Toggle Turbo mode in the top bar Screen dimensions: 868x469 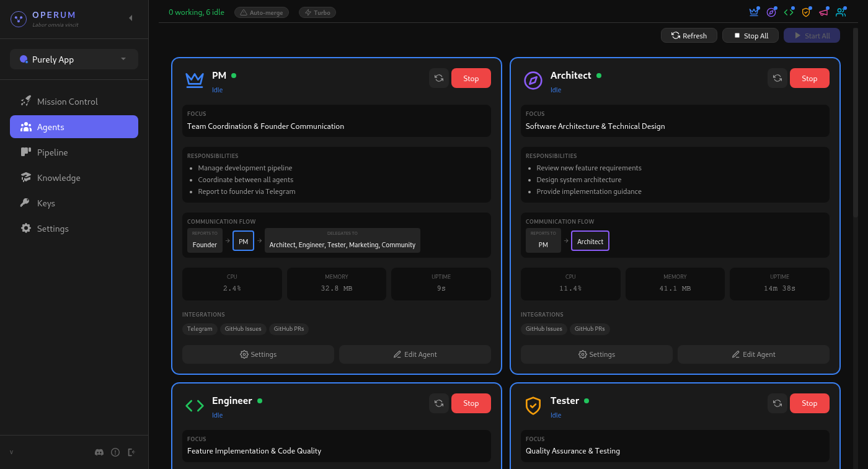(317, 12)
